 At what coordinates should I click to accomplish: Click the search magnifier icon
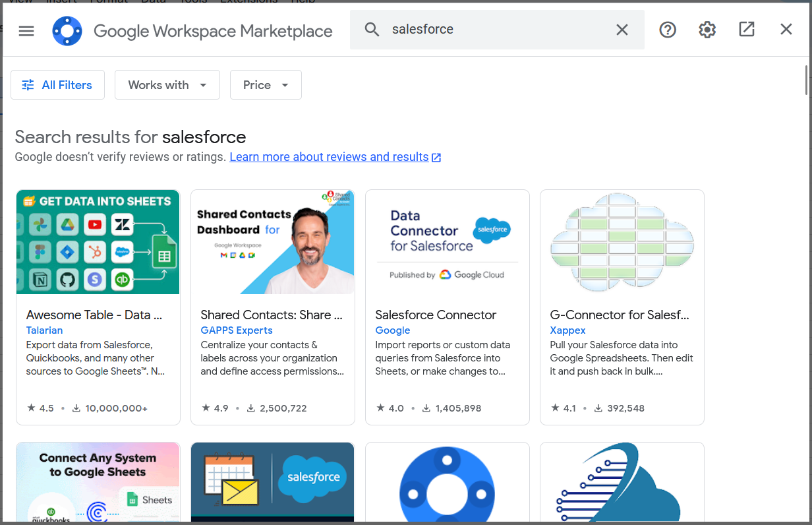tap(372, 29)
